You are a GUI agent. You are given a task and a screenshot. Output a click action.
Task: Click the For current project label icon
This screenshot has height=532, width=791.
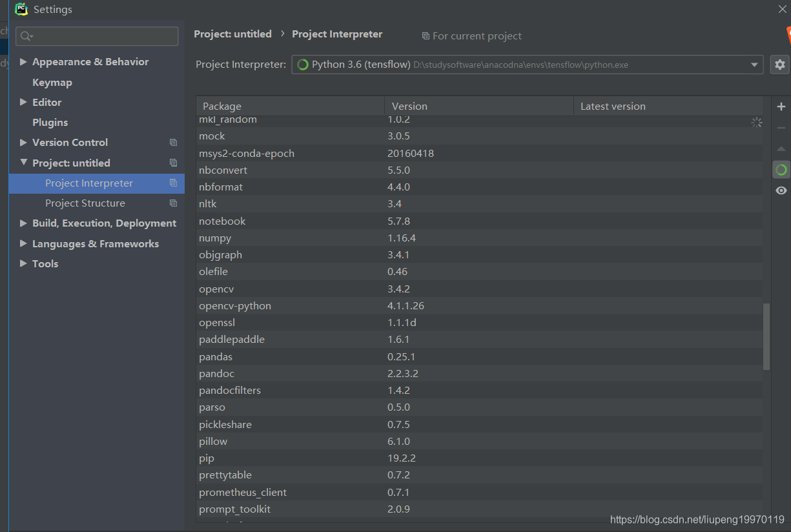click(426, 36)
